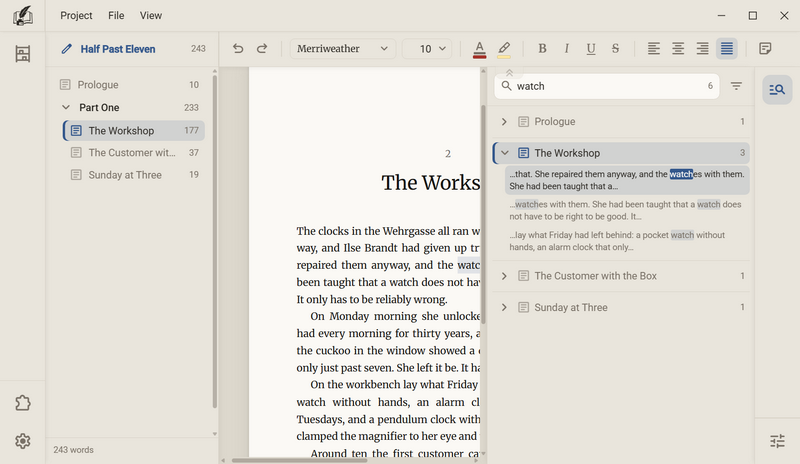Viewport: 800px width, 464px height.
Task: Collapse toolbar with double-chevron arrow
Action: 509,72
